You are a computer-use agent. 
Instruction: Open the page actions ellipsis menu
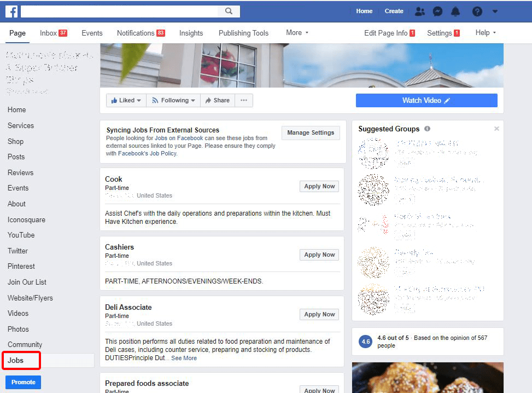click(244, 100)
